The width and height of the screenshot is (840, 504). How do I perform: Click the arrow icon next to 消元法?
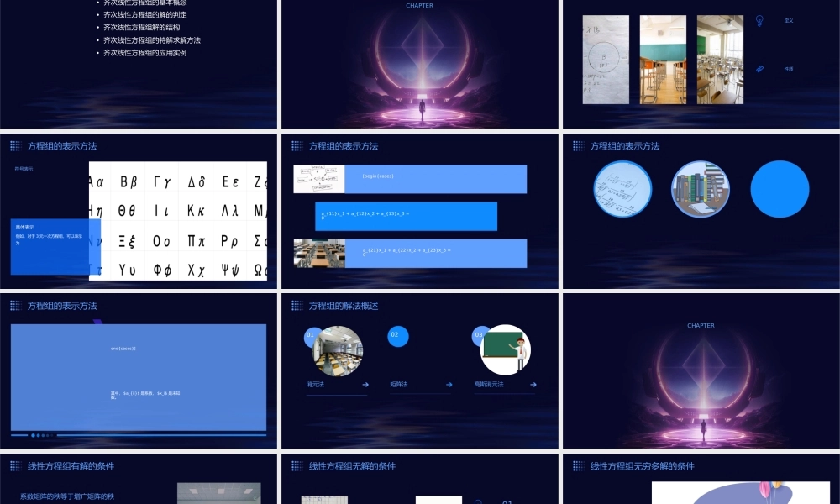365,385
